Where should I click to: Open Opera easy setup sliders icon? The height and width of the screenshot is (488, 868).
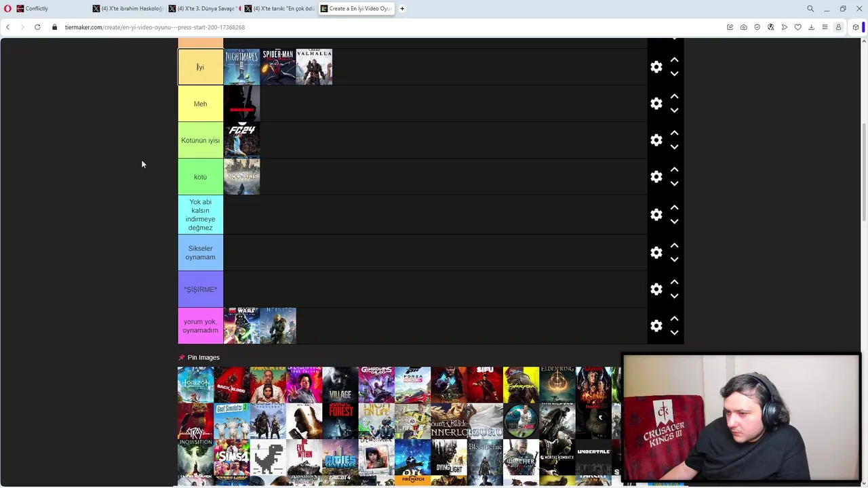(x=825, y=27)
